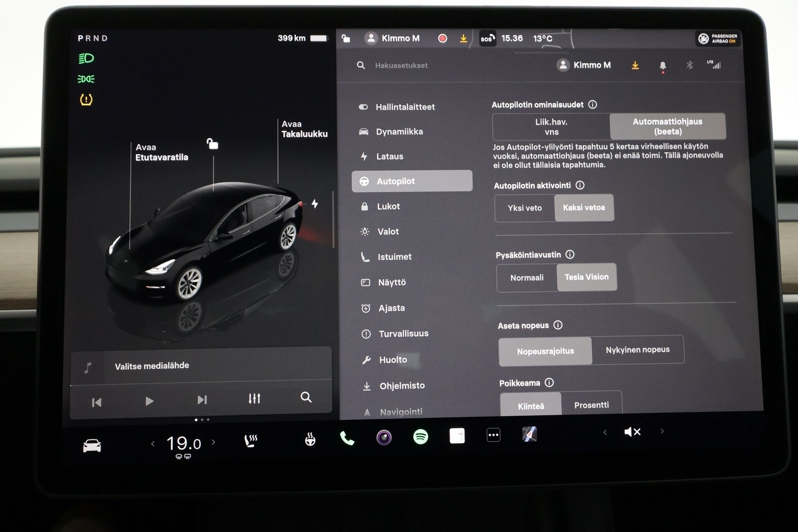
Task: Turn on the steering wheel heater
Action: click(x=310, y=439)
